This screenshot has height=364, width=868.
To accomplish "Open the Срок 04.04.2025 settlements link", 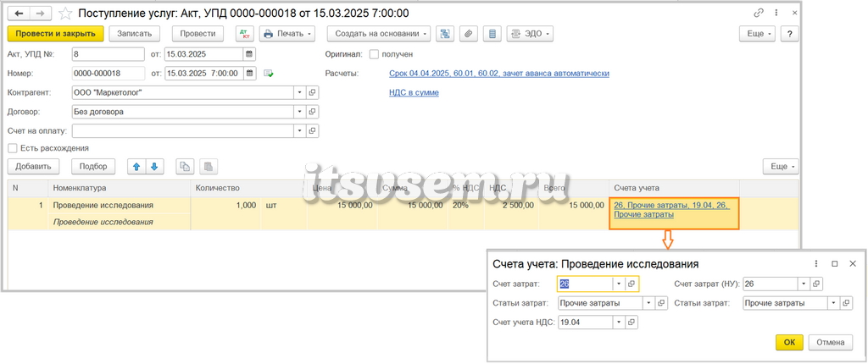I will coord(499,73).
